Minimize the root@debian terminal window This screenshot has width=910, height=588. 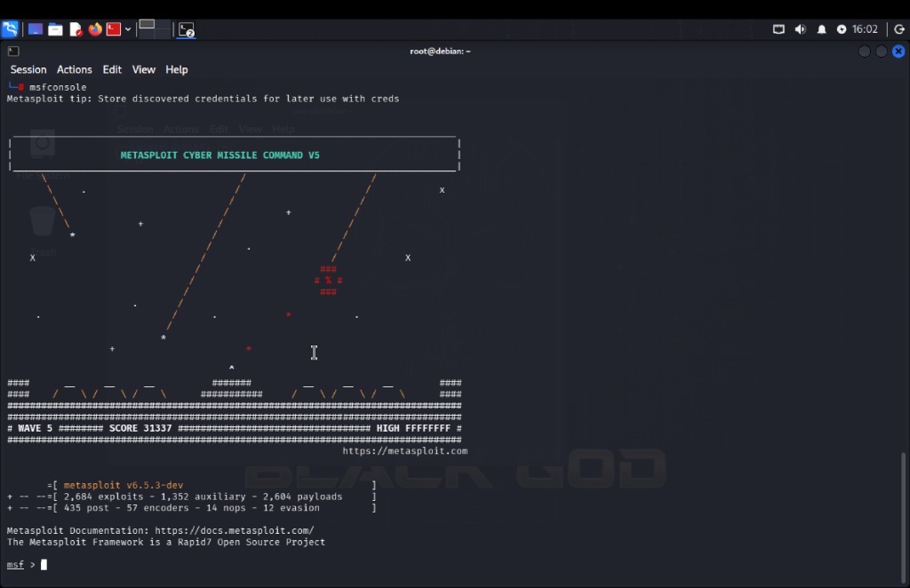[864, 51]
